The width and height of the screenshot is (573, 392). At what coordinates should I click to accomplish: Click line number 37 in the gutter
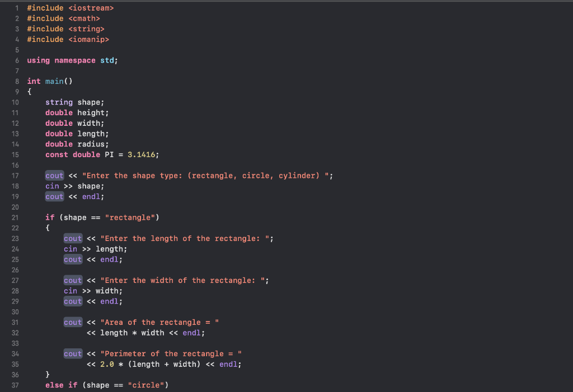(15, 385)
